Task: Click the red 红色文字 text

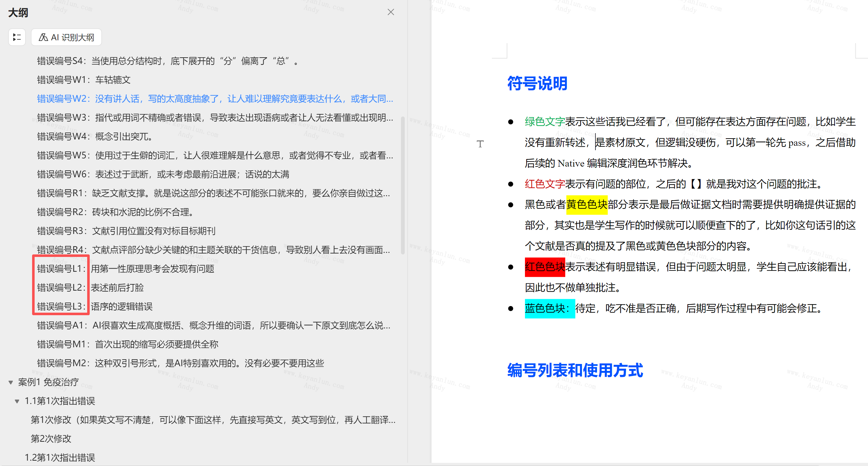Action: click(544, 184)
